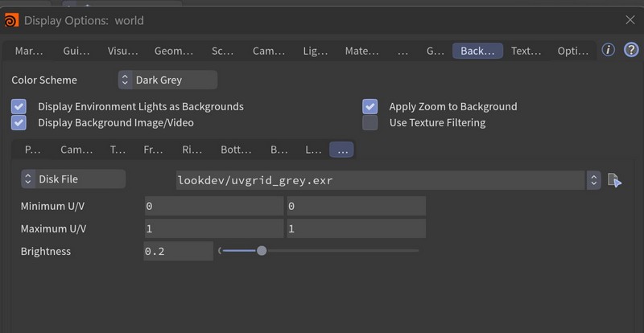
Task: Open the info icon beside tabs
Action: point(609,50)
